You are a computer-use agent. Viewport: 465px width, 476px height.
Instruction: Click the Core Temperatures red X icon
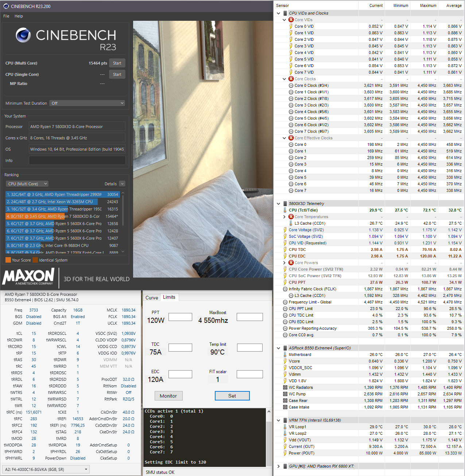tap(291, 217)
